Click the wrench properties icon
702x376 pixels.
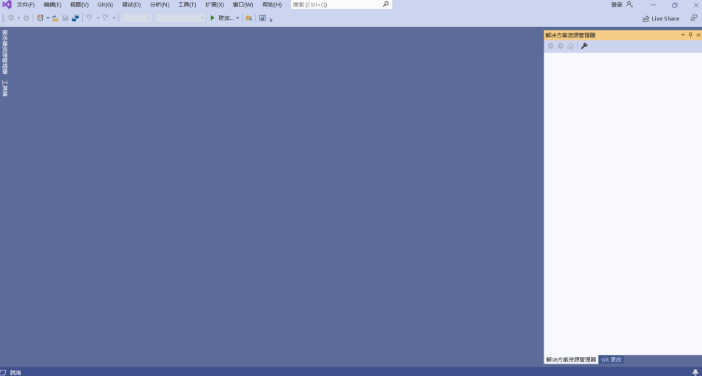point(584,46)
